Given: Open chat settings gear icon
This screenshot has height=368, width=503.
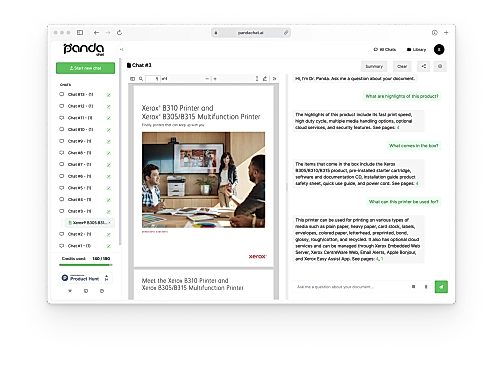Looking at the screenshot, I should coord(440,66).
